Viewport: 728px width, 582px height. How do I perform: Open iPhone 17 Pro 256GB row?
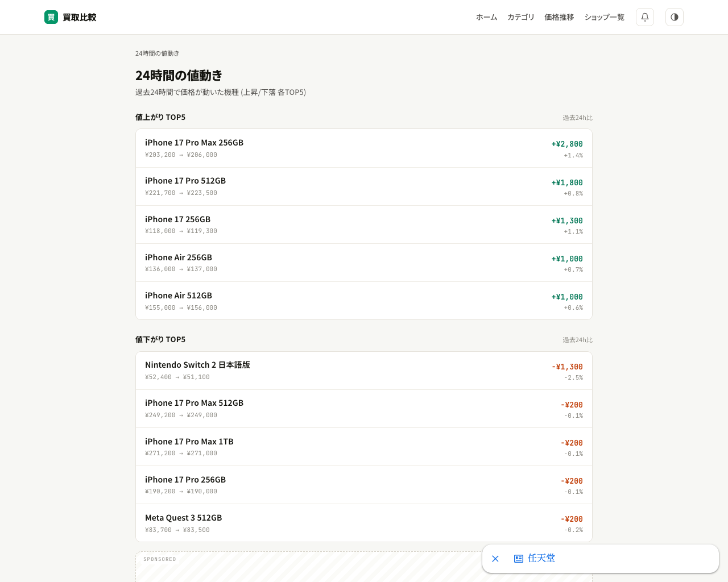(x=364, y=485)
